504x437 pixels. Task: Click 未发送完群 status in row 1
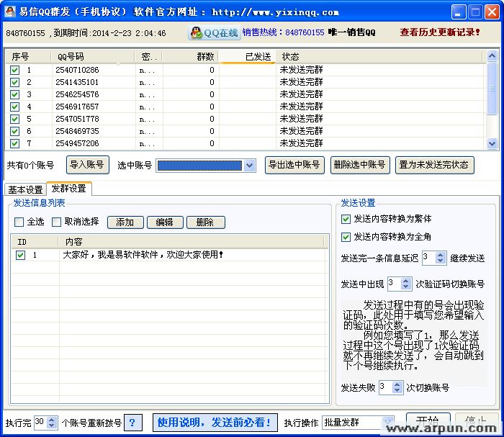(x=301, y=70)
